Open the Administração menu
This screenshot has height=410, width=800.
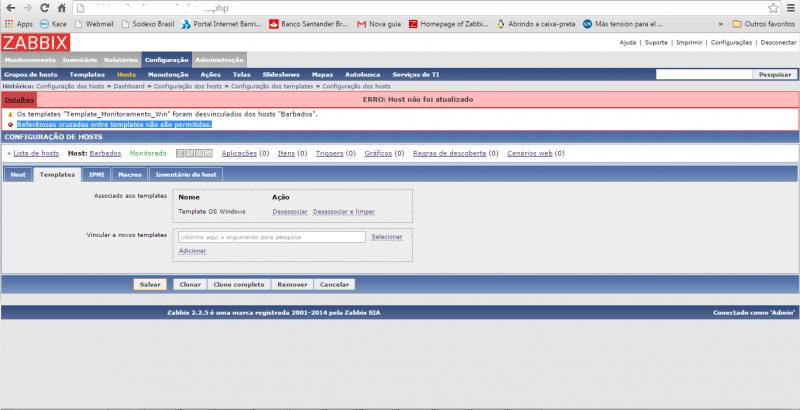[x=219, y=60]
